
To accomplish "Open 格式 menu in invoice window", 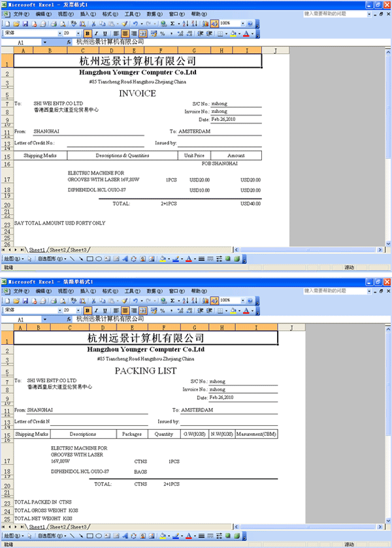I will click(x=110, y=14).
